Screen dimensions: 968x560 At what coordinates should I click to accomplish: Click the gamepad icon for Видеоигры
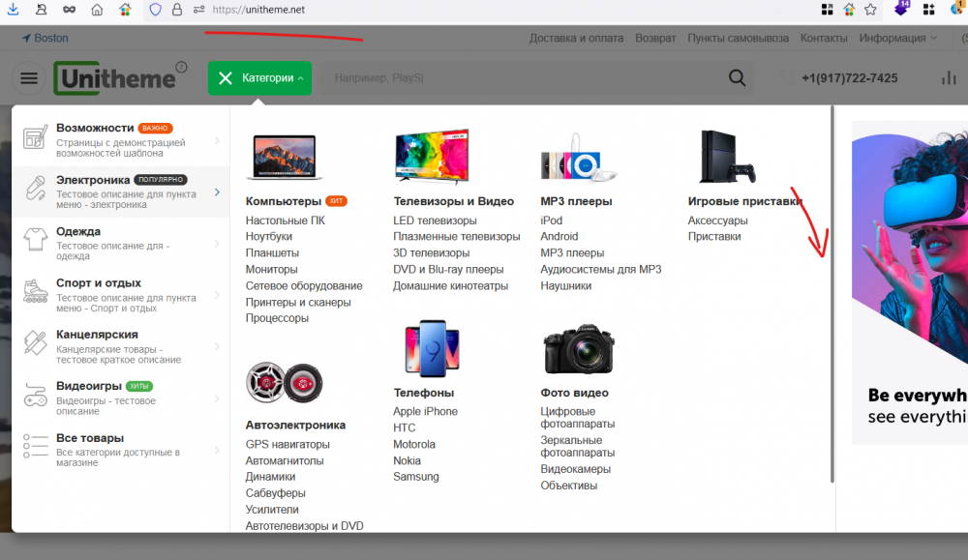point(36,394)
